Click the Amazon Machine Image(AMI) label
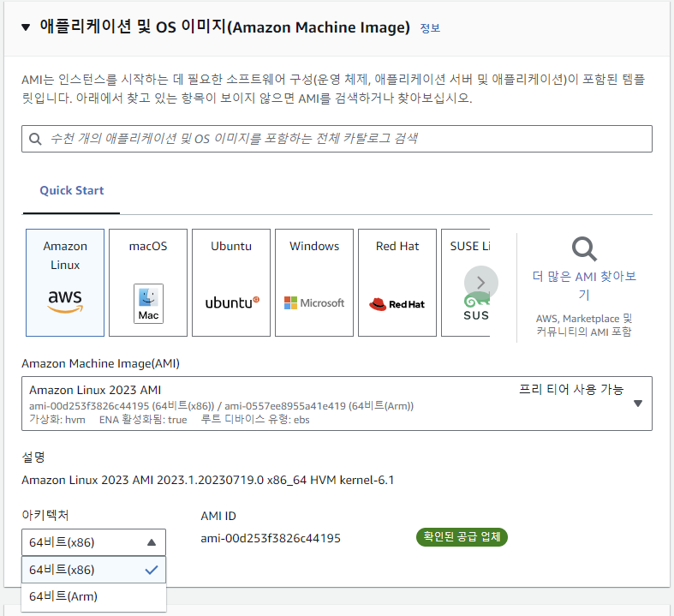This screenshot has height=616, width=674. tap(100, 363)
